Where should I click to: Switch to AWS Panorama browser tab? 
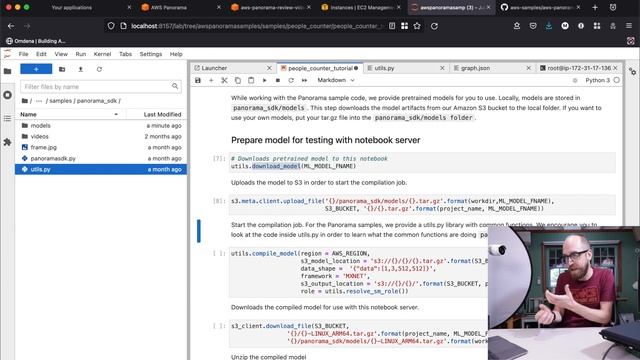pos(180,7)
